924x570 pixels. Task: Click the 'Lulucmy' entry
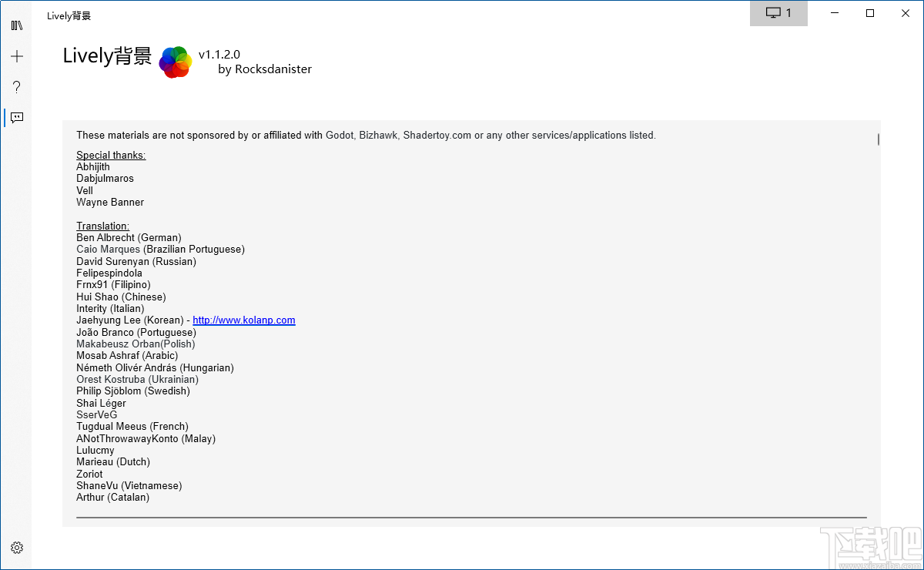click(x=95, y=450)
